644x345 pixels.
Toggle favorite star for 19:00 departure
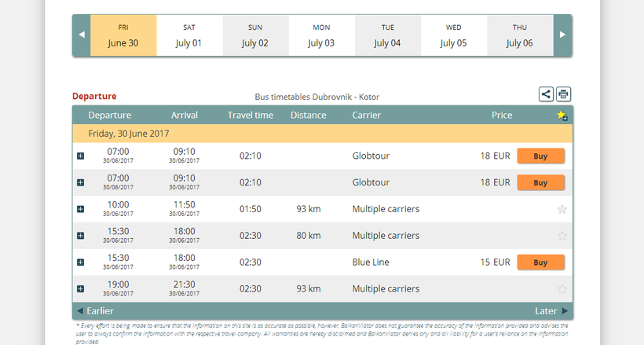point(562,289)
